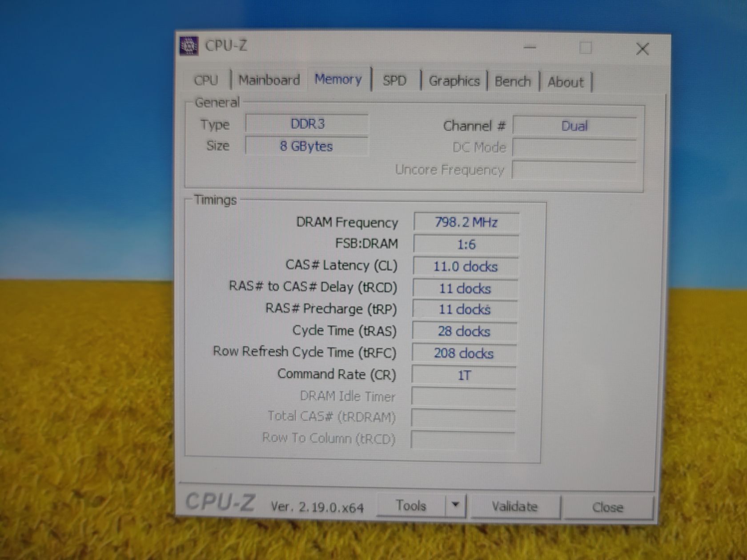Click the Command Rate (CR) label

[x=337, y=374]
